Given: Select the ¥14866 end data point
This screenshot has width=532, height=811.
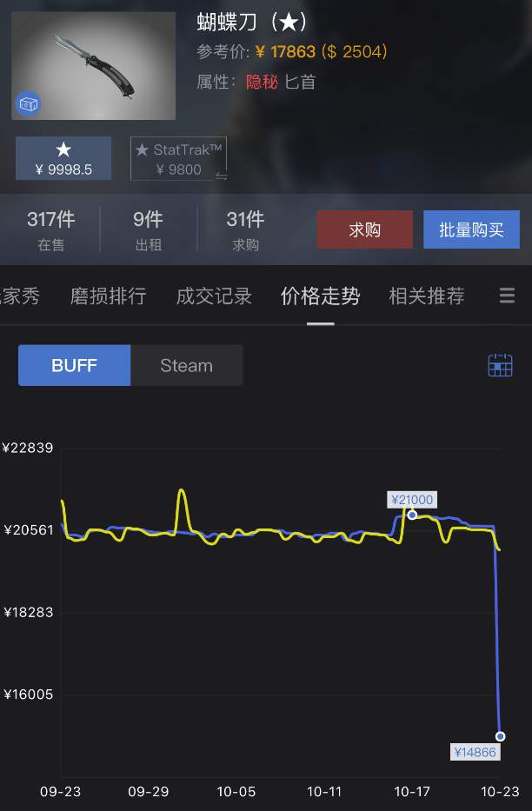Looking at the screenshot, I should [x=500, y=736].
